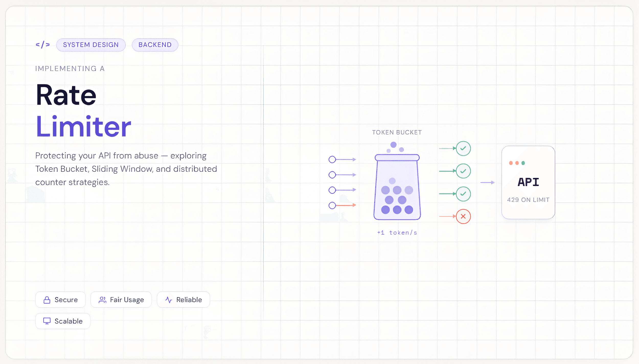Select the SYSTEM DESIGN tag
Image resolution: width=639 pixels, height=364 pixels.
tap(91, 45)
